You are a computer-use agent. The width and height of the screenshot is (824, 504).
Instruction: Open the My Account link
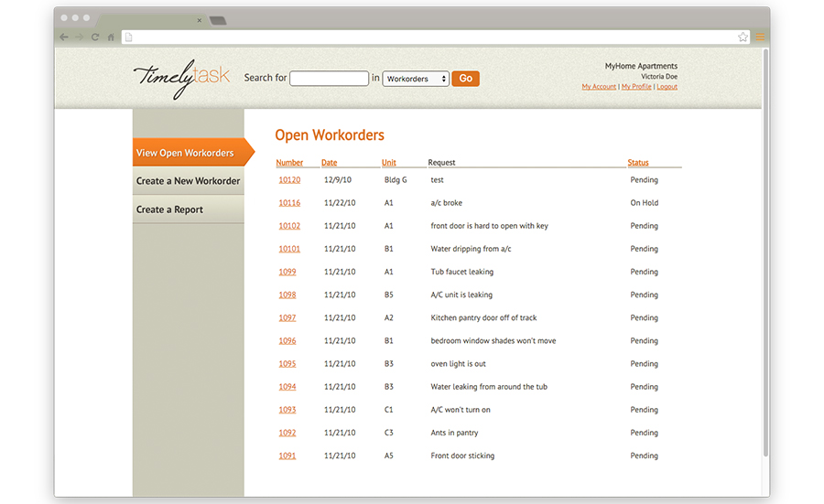click(x=599, y=87)
